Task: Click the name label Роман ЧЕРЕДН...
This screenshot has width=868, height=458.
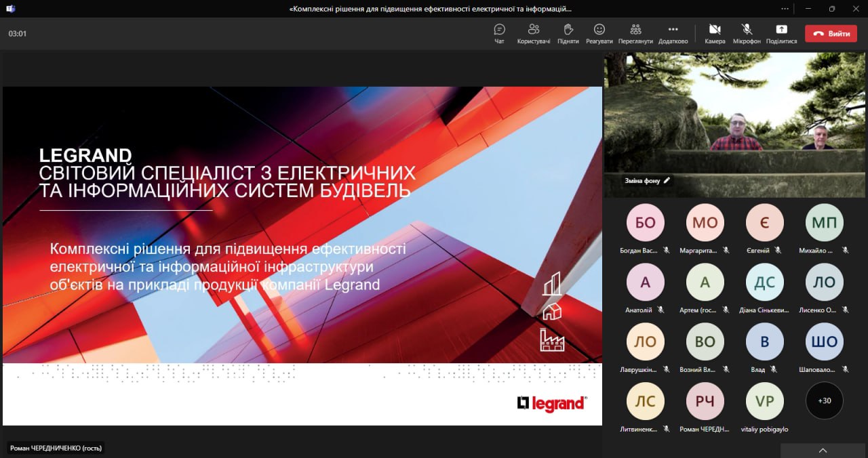Action: point(704,429)
